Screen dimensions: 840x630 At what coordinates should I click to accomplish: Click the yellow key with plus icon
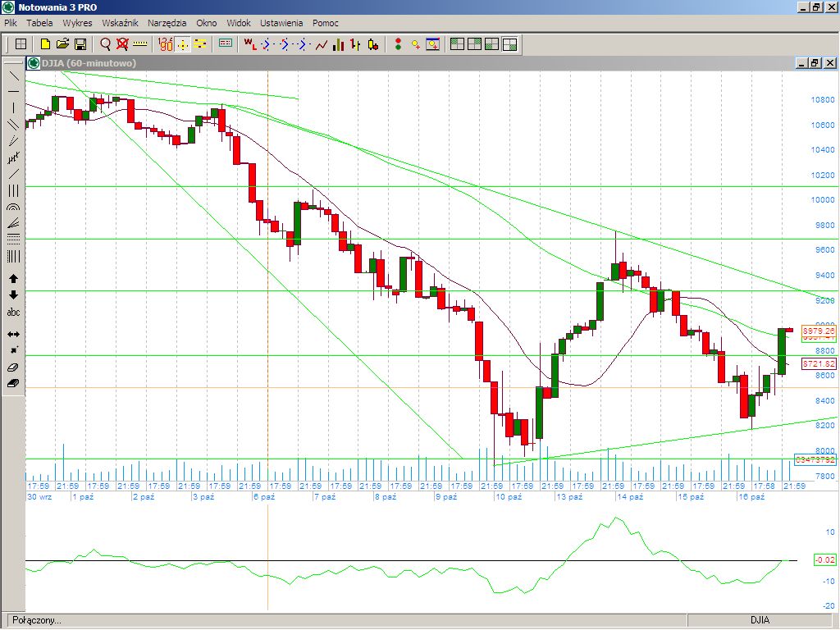tap(415, 44)
